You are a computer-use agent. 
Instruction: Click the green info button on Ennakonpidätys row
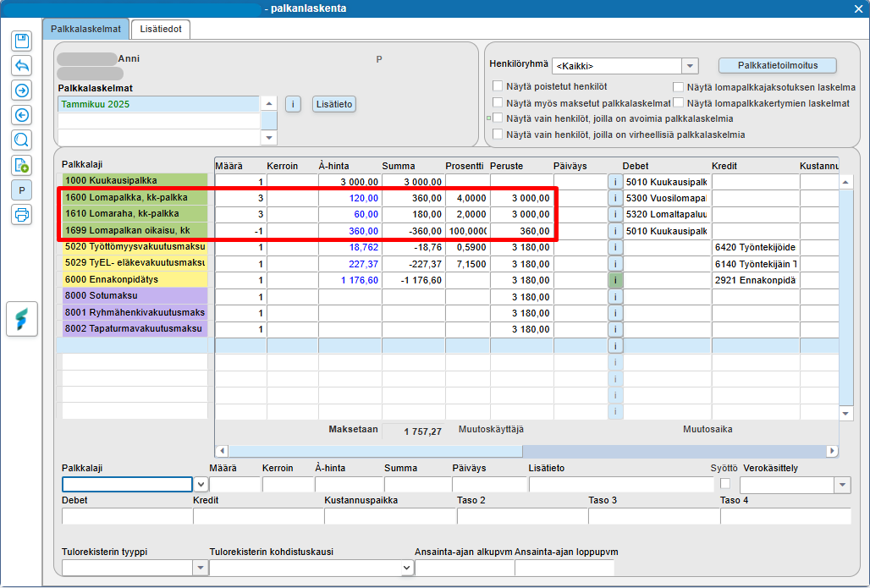[x=615, y=280]
